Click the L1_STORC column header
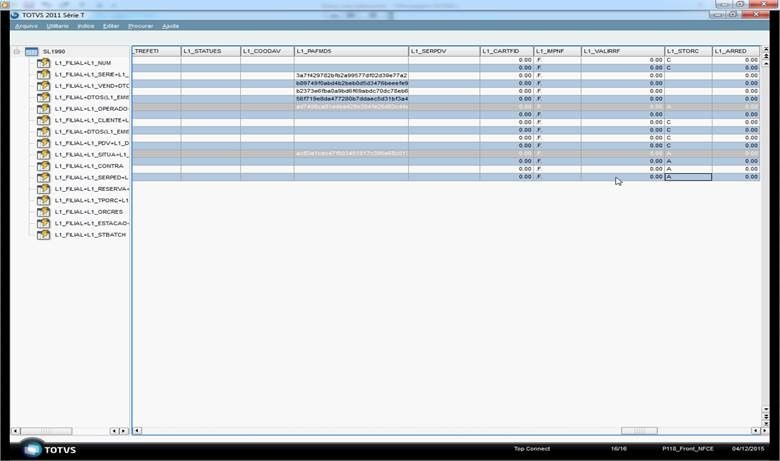The width and height of the screenshot is (780, 461). coord(688,51)
